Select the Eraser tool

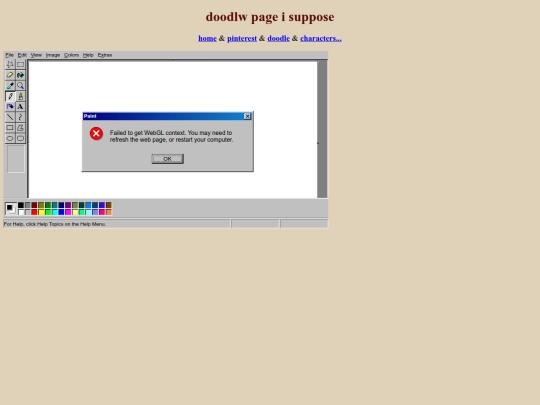(x=10, y=75)
